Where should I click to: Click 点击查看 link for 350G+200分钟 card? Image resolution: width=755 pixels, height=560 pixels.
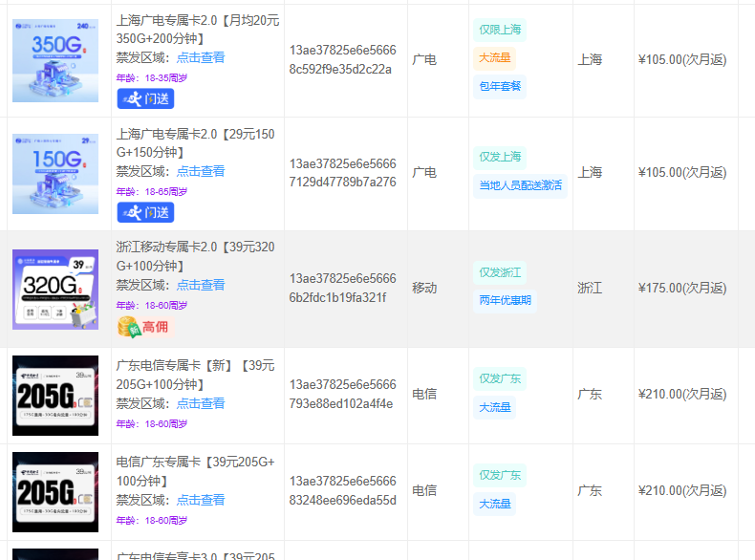pos(201,57)
